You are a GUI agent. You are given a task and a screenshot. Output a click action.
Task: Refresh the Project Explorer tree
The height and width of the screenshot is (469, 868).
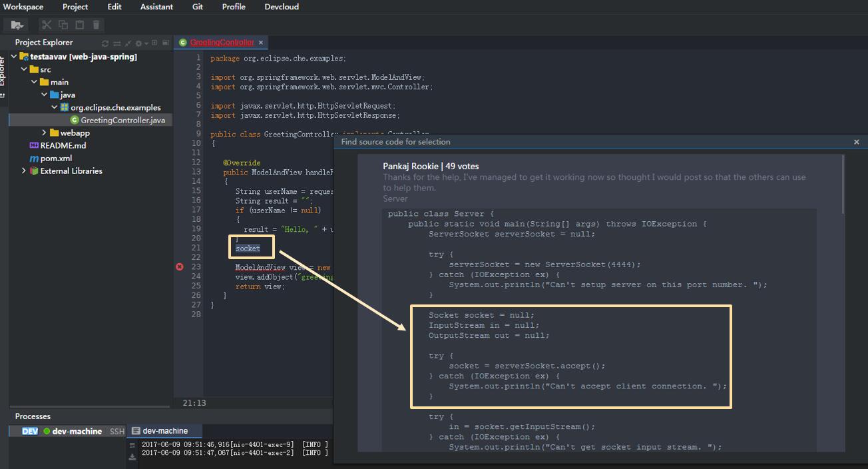(105, 43)
